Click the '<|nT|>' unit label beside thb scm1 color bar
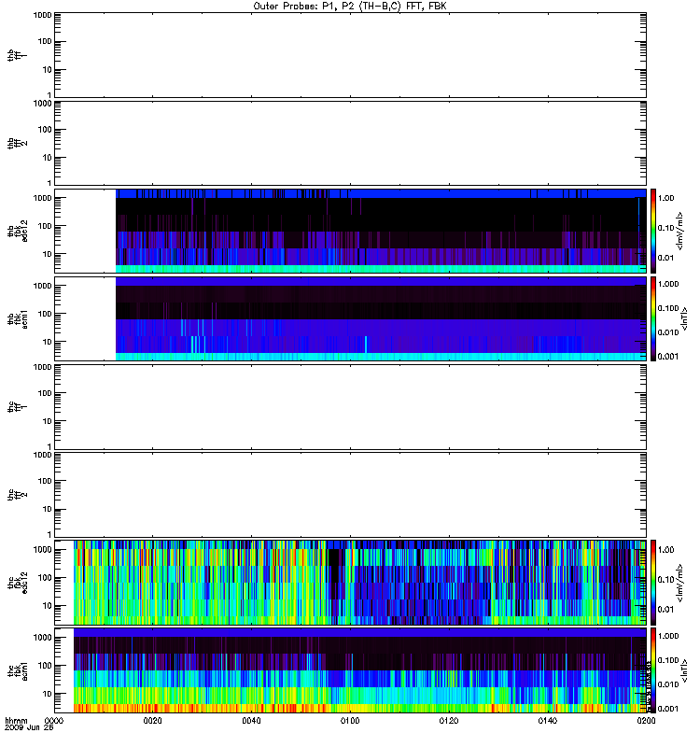Viewport: 700px width, 747px height. click(x=684, y=318)
